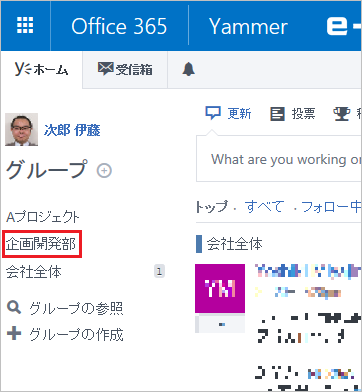The width and height of the screenshot is (362, 392).
Task: Click the trophy icon in post types
Action: click(342, 114)
